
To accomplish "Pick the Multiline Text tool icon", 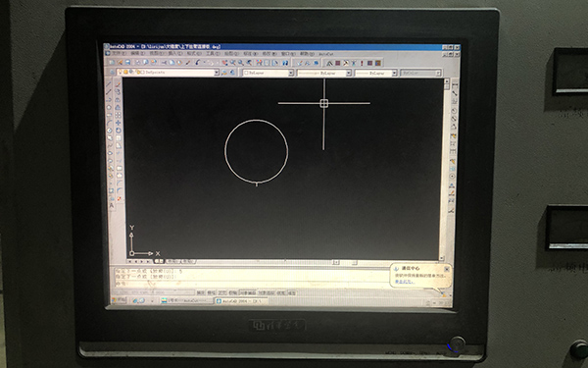I will click(112, 205).
